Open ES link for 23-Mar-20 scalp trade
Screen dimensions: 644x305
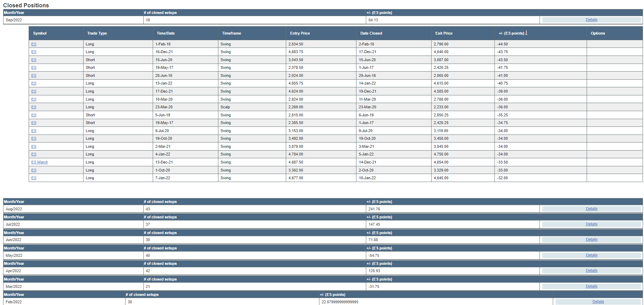click(34, 107)
